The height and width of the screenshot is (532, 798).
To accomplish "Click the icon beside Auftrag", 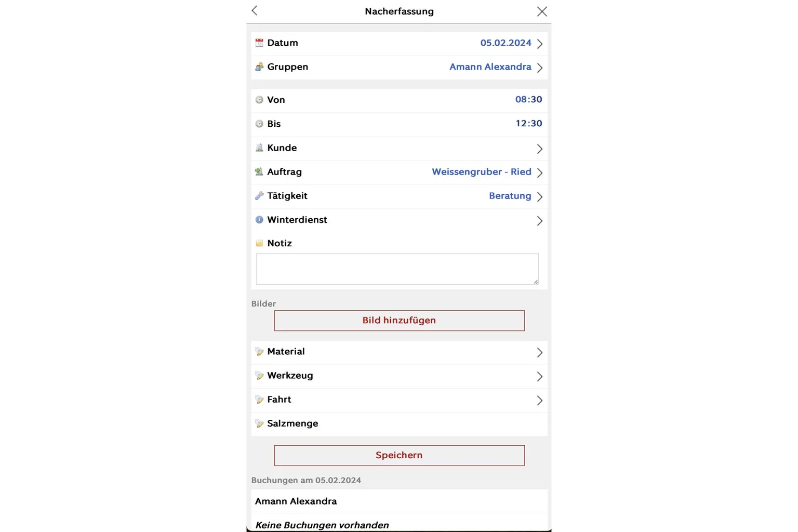I will point(259,172).
